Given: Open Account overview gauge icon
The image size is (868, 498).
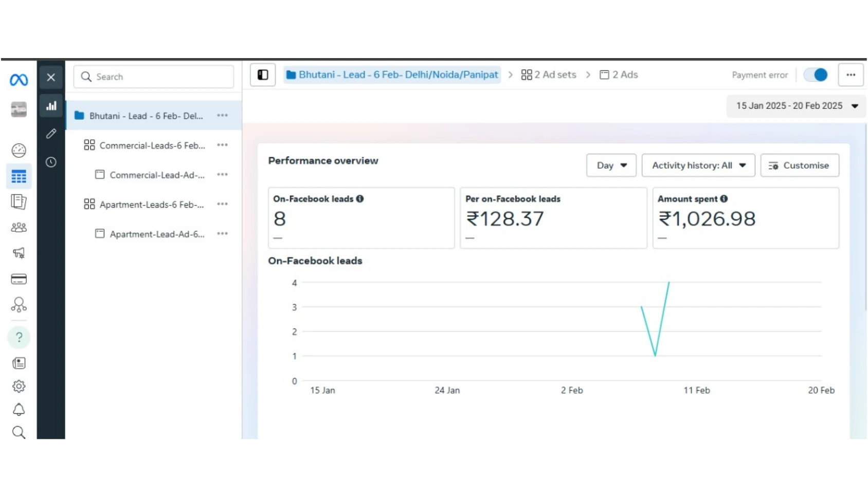Looking at the screenshot, I should pos(19,150).
